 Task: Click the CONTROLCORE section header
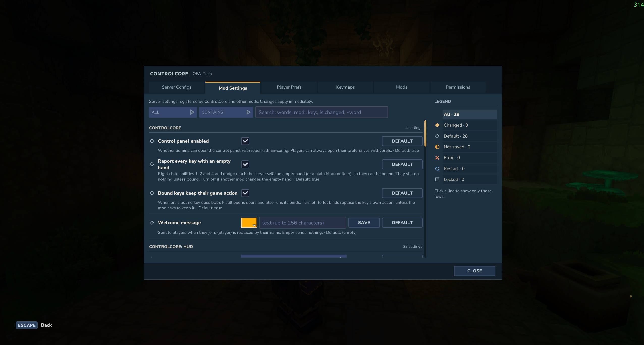[x=165, y=128]
